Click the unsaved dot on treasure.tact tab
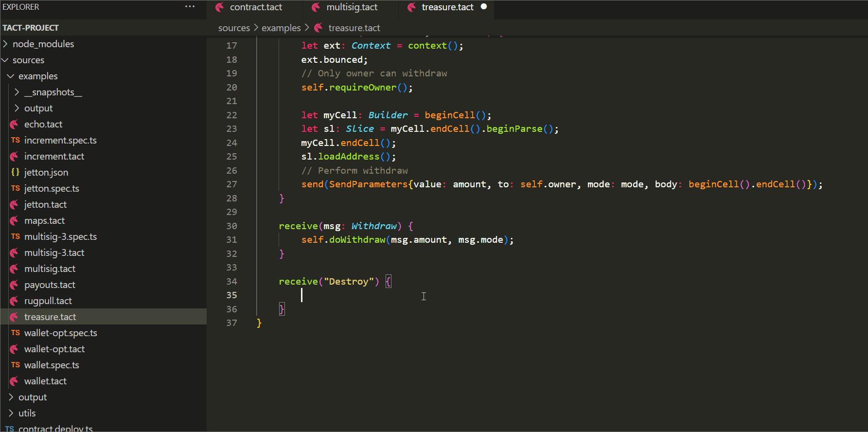The image size is (868, 432). pyautogui.click(x=484, y=7)
